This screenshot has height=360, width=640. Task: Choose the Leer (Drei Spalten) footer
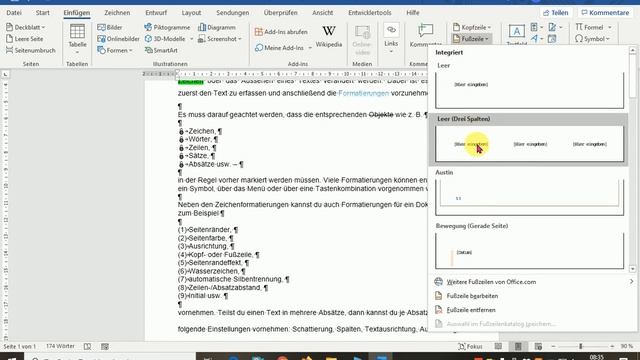(x=529, y=139)
